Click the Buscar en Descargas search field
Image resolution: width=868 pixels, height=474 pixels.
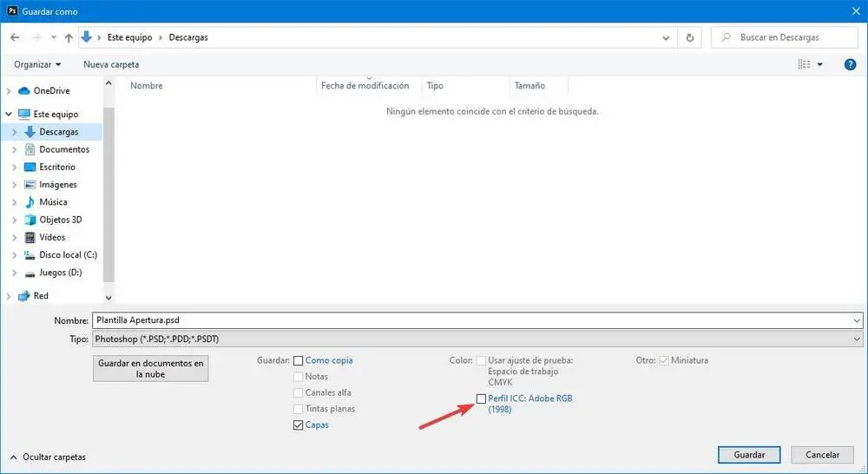[785, 37]
